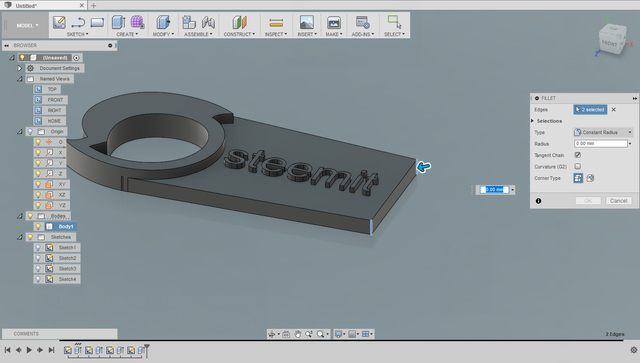
Task: Collapse the Sketches folder arrow
Action: (x=19, y=237)
